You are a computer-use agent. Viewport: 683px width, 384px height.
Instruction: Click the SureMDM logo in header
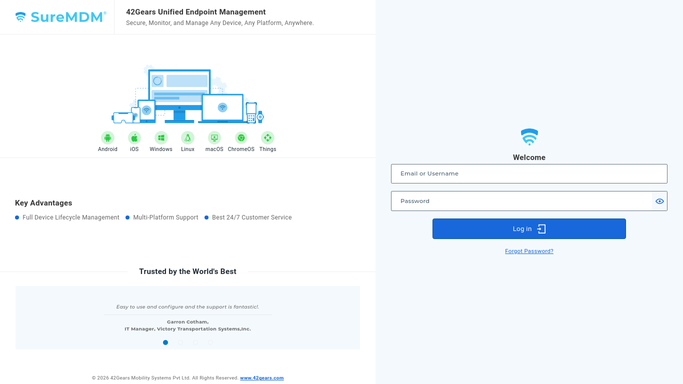[x=61, y=17]
